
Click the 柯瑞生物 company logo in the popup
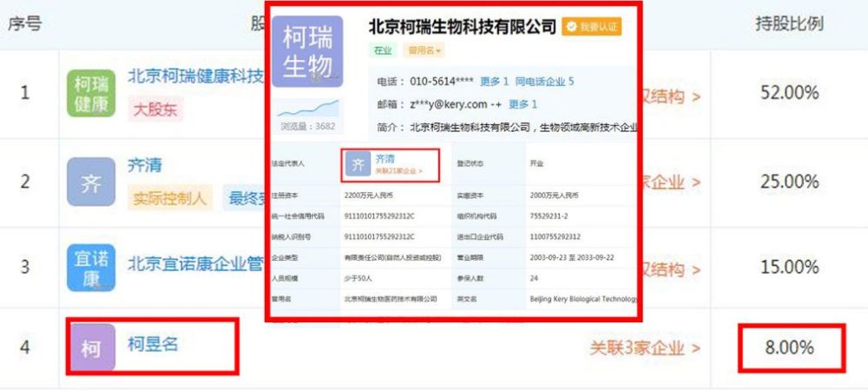[307, 51]
